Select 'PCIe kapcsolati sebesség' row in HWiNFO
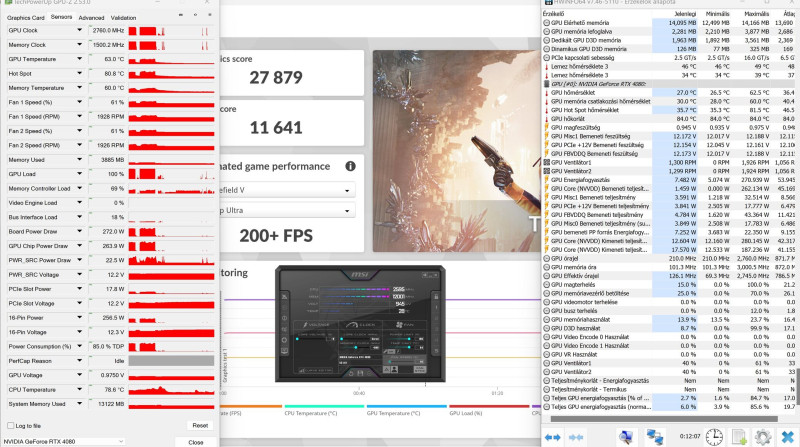This screenshot has height=447, width=800. (x=668, y=58)
